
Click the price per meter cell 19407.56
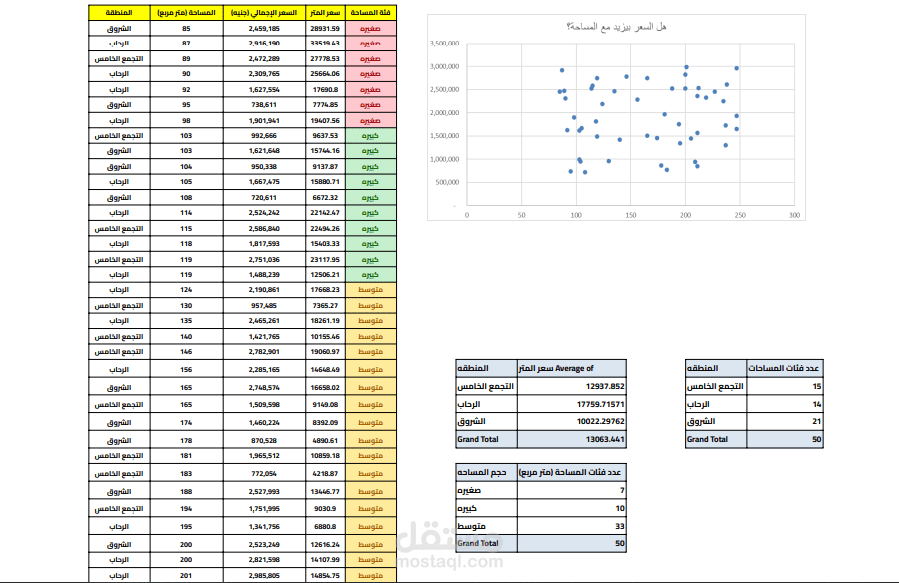[325, 120]
